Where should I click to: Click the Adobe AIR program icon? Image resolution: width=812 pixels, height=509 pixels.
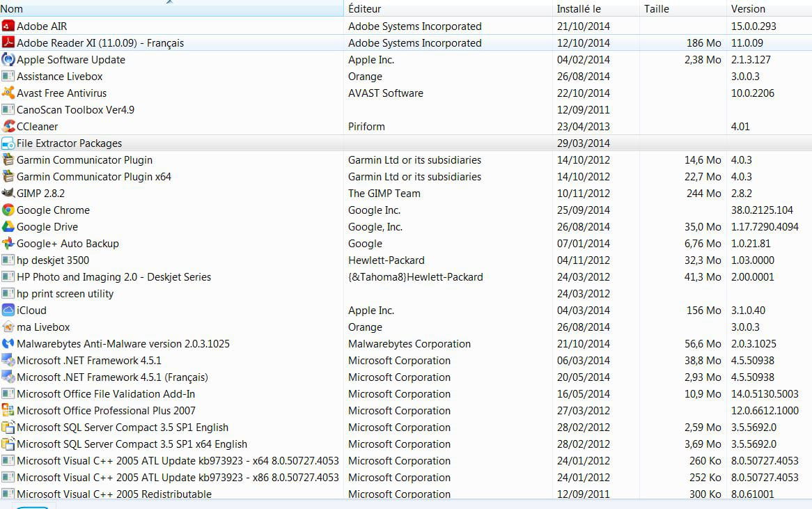(8, 26)
